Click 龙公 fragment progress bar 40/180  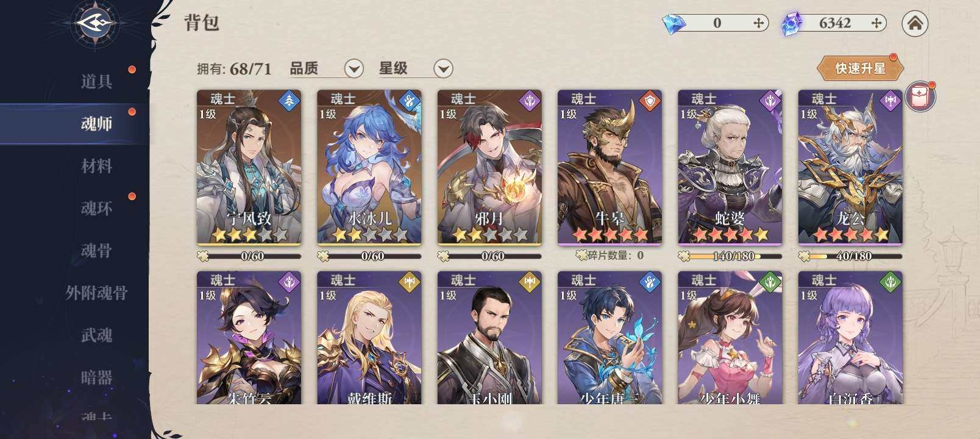pyautogui.click(x=851, y=256)
